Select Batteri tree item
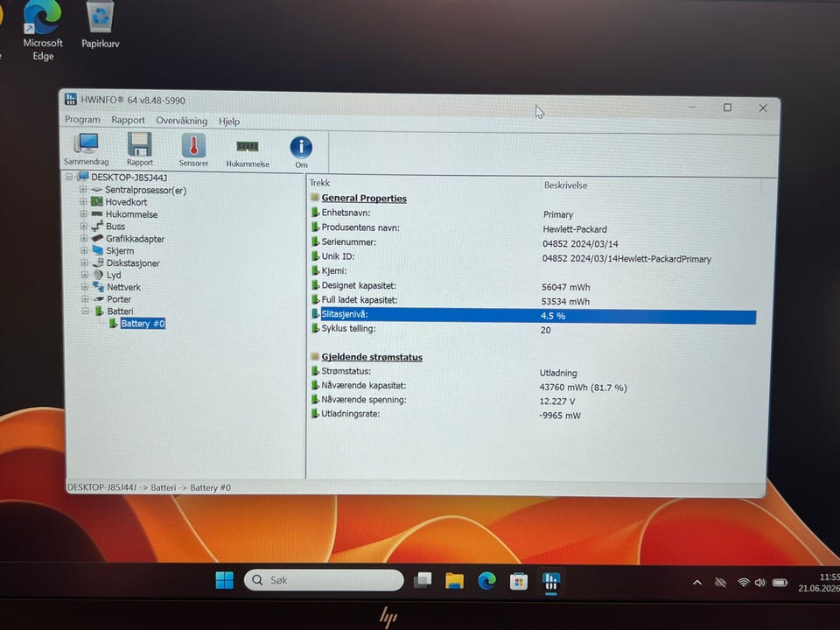 click(121, 311)
